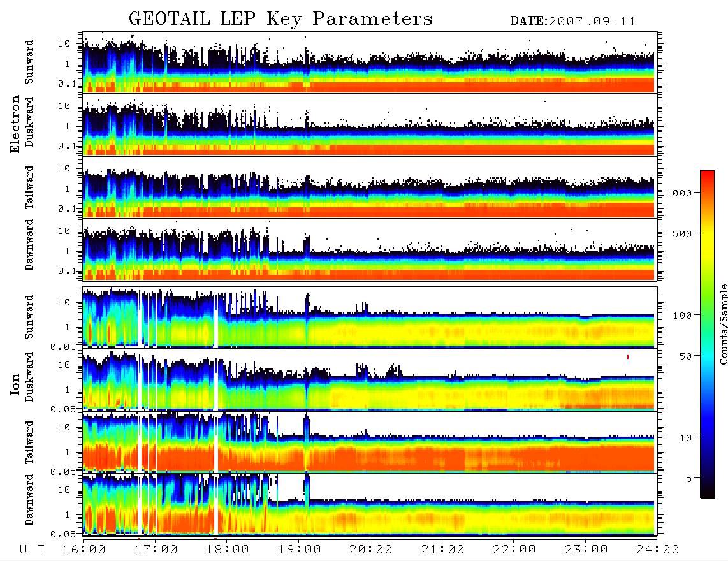Click the rainbow Counts/Sample color bar
The width and height of the screenshot is (728, 561).
pos(707,335)
